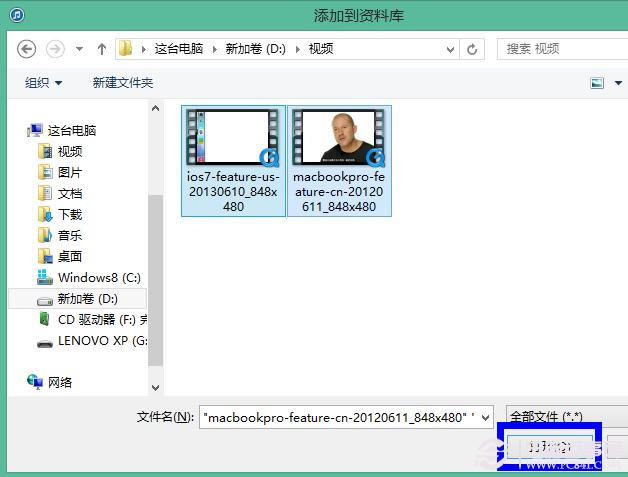The width and height of the screenshot is (628, 477).
Task: Refresh the current folder view
Action: click(x=472, y=49)
